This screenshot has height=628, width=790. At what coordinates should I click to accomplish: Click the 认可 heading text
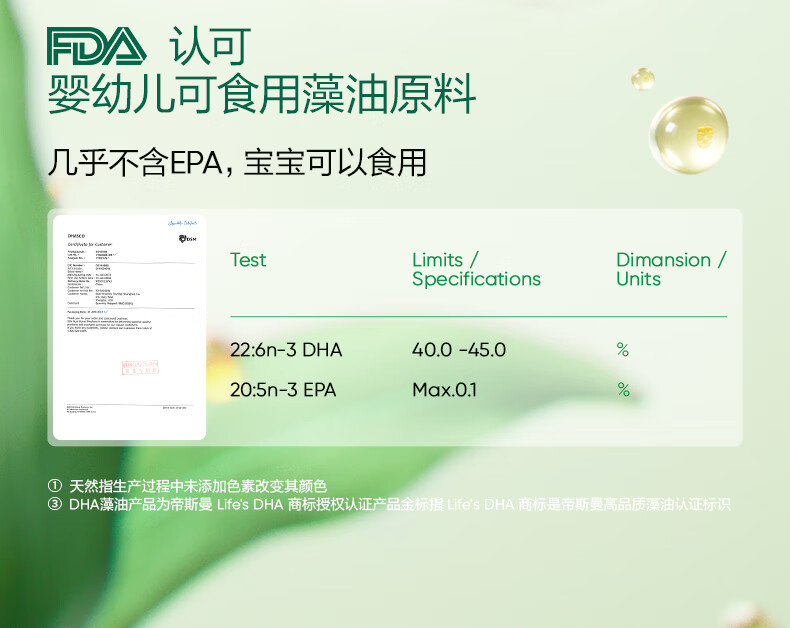pyautogui.click(x=210, y=46)
